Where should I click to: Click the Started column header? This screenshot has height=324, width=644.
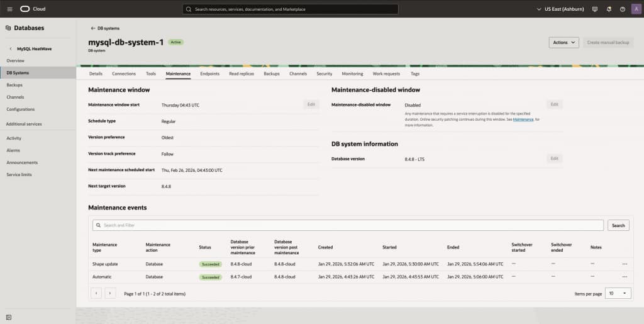coord(389,247)
